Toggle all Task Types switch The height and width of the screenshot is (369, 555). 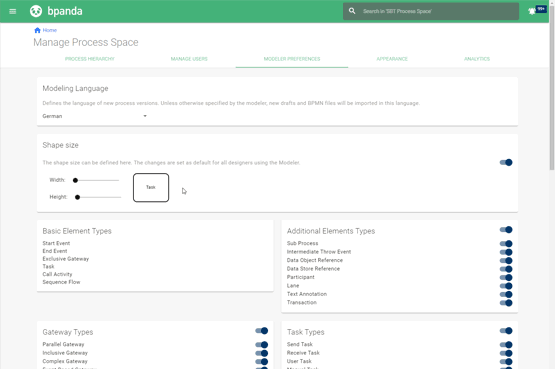[506, 331]
